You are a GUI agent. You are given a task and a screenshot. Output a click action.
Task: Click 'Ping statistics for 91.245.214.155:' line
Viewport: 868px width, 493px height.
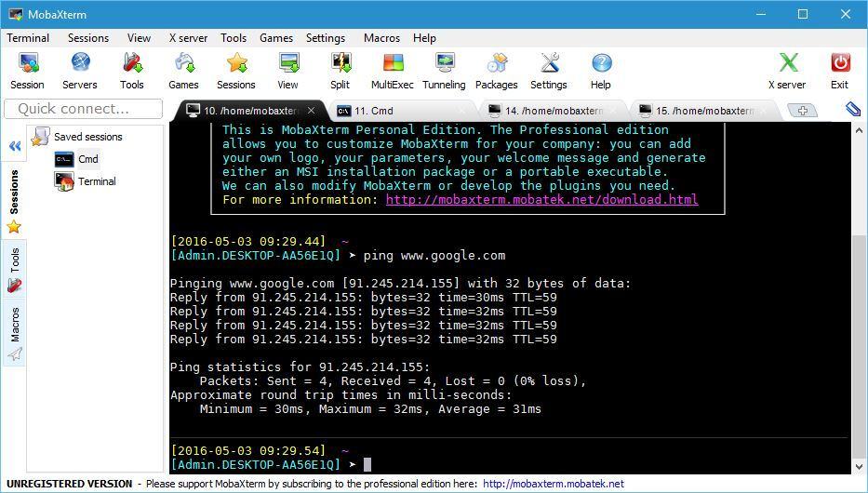(300, 366)
